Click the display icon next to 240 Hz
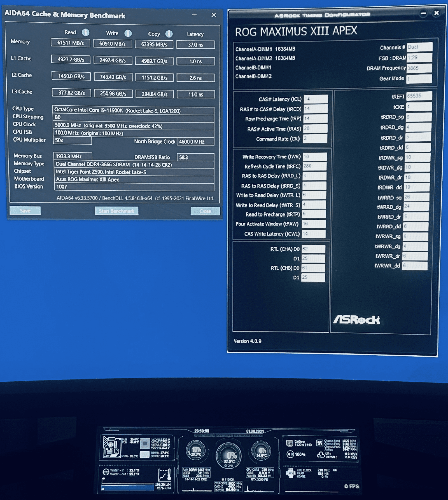 click(290, 443)
